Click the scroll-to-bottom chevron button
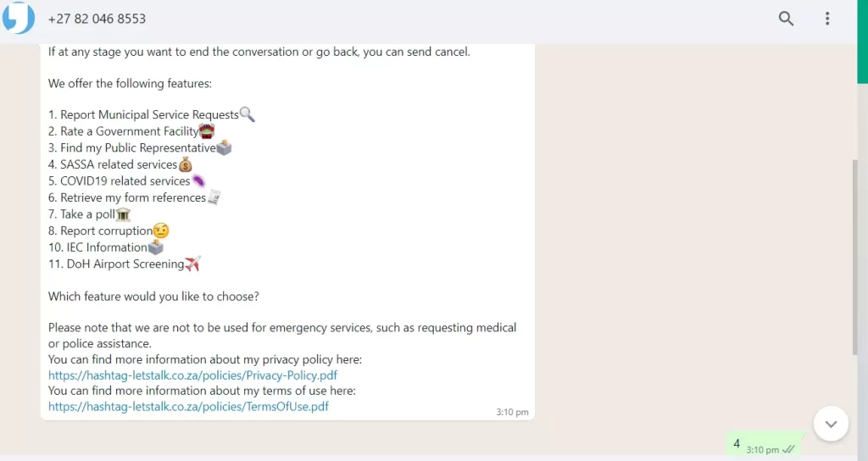Screen dimensions: 868x461 (831, 424)
